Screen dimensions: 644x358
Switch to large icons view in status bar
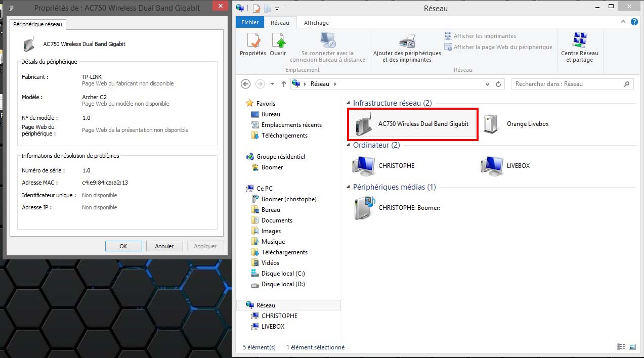pyautogui.click(x=632, y=347)
